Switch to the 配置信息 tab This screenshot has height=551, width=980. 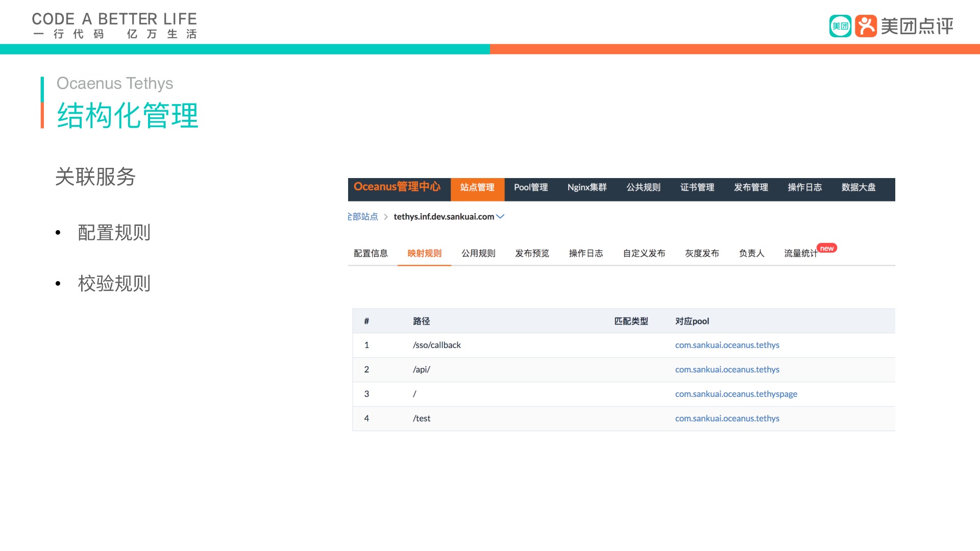click(371, 253)
